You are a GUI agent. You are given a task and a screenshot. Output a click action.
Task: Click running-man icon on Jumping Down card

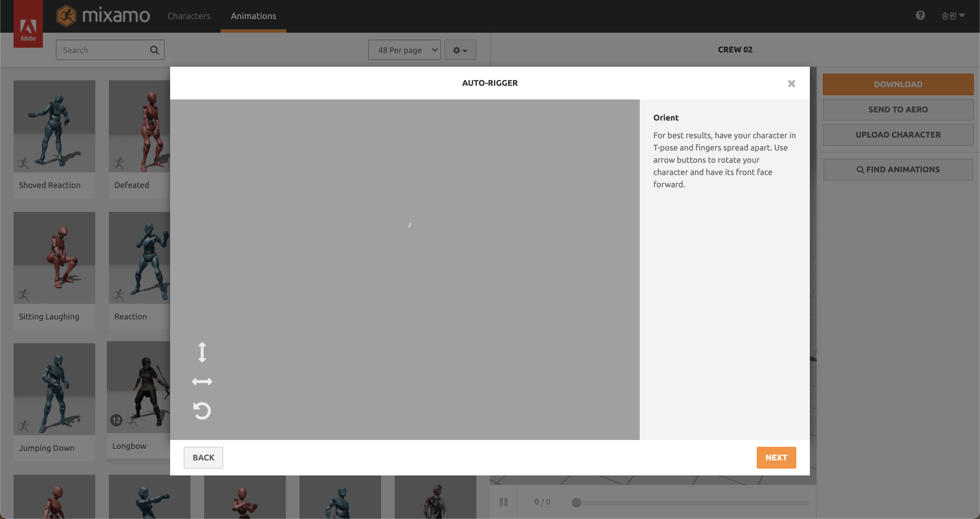click(x=23, y=426)
